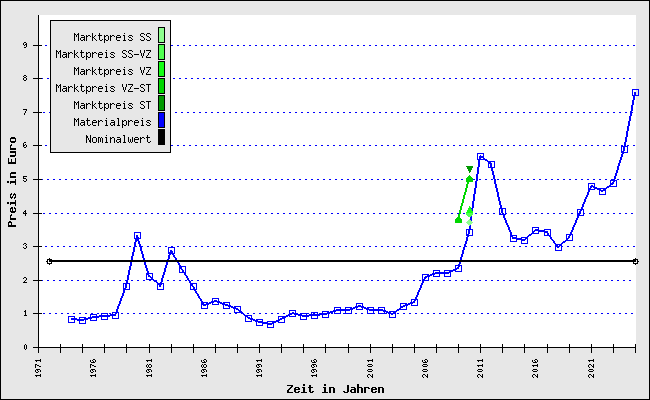This screenshot has width=650, height=400.
Task: Select the 1980 peak blue square marker
Action: pos(137,236)
